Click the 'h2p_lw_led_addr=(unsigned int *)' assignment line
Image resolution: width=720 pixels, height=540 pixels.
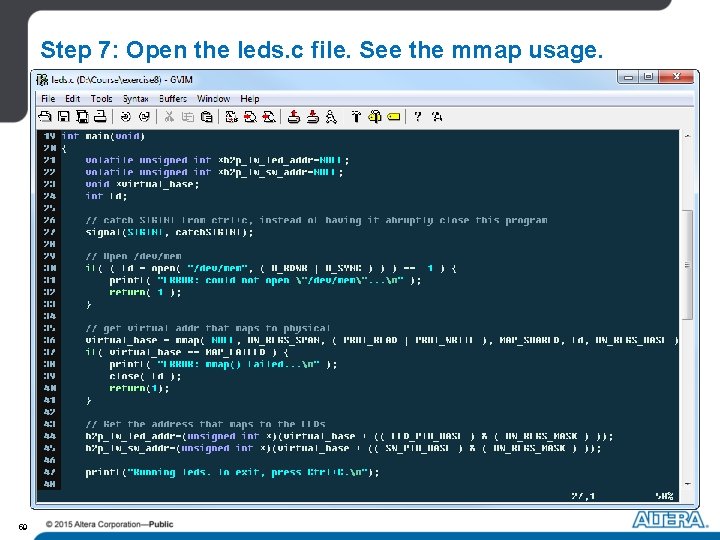[x=349, y=436]
